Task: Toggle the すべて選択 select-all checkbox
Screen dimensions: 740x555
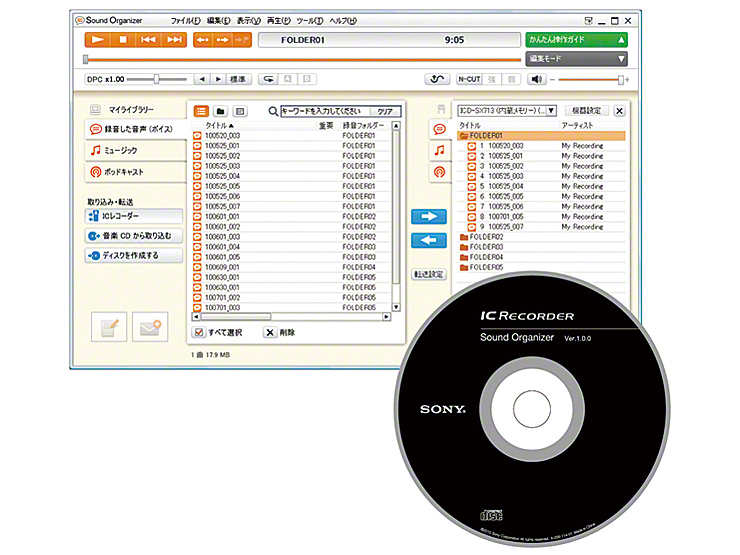Action: [x=199, y=332]
